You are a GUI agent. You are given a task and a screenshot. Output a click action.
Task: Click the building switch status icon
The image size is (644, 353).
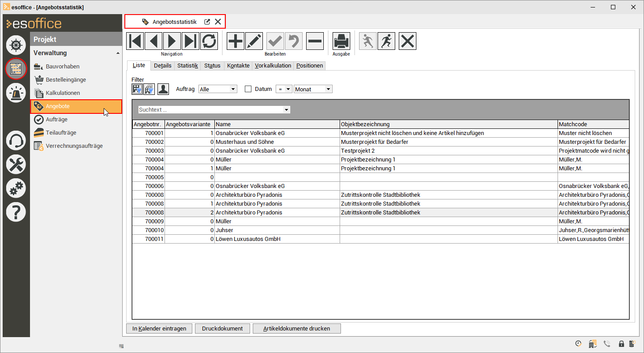(x=592, y=344)
